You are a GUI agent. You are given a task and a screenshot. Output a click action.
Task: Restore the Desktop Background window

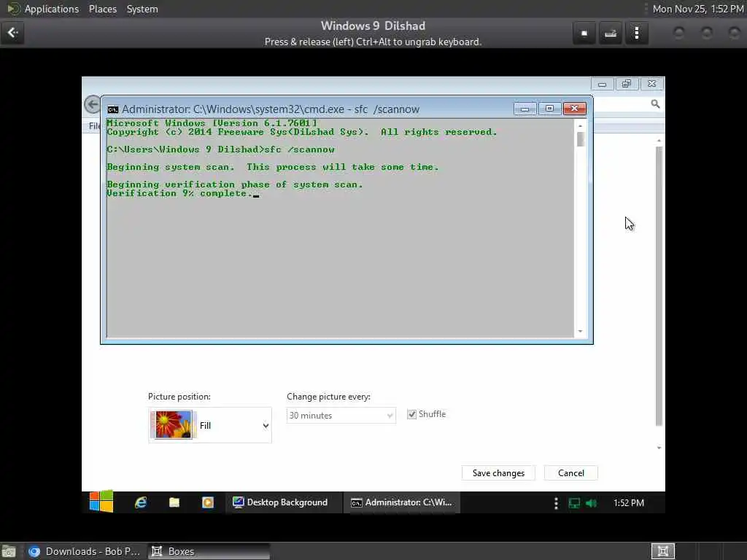click(627, 84)
